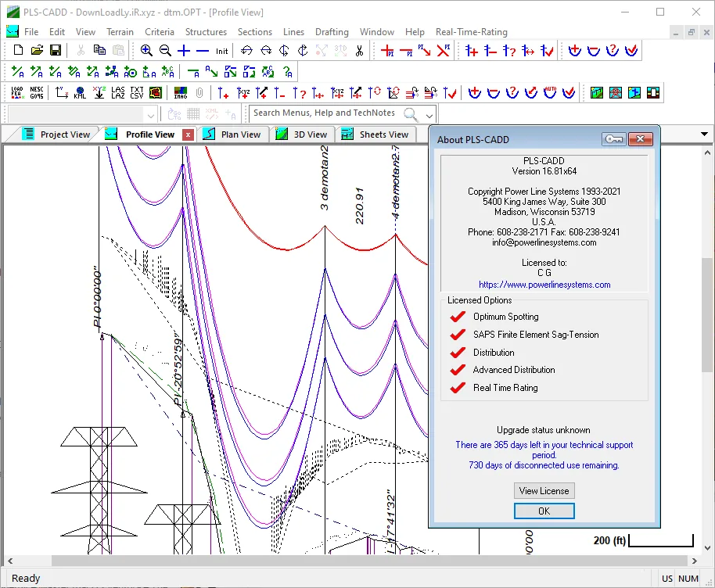This screenshot has width=715, height=588.
Task: Click the View License button
Action: (544, 491)
